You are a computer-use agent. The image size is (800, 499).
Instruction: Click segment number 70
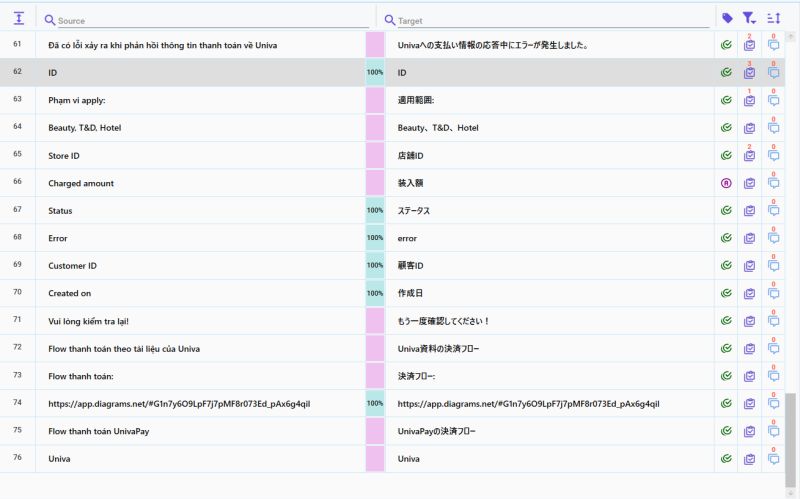click(17, 292)
